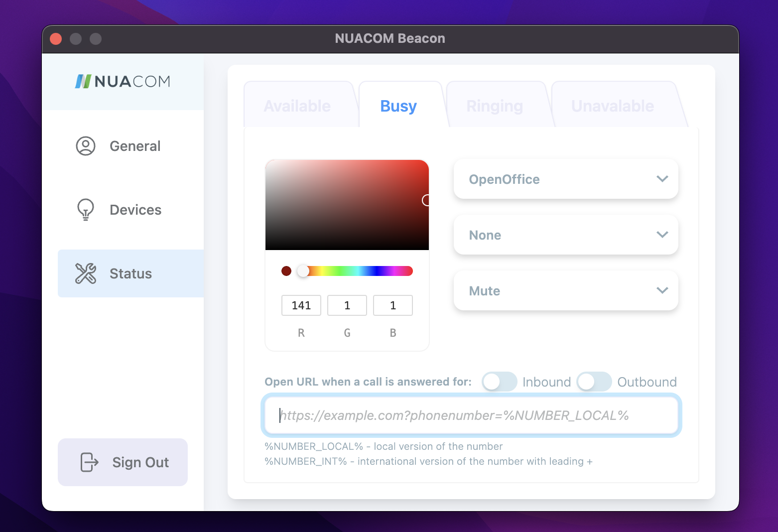Click the Sign Out arrow icon
Viewport: 778px width, 532px height.
(89, 462)
